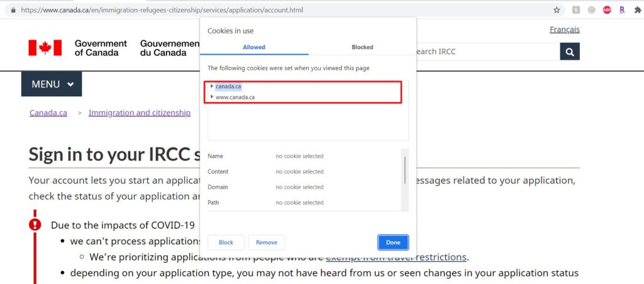Click the 'Cookies in use' dialog title
Screen dimensions: 644x284
[230, 31]
